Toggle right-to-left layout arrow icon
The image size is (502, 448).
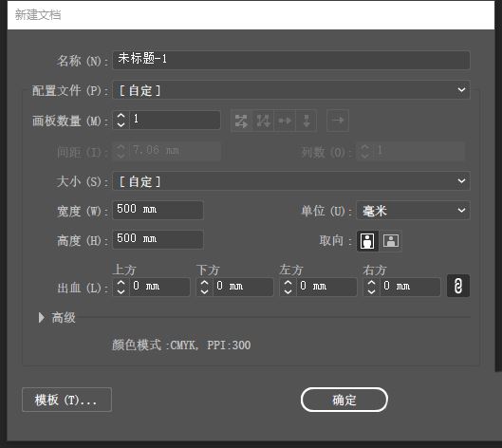338,121
